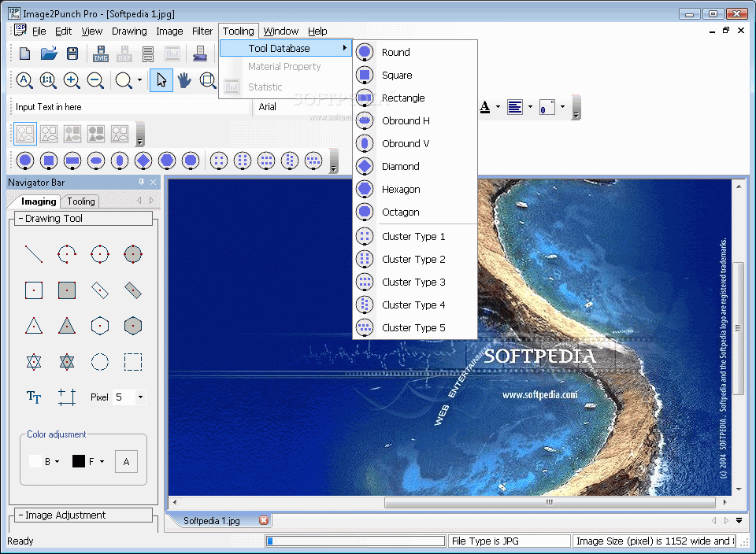
Task: Click the Save as IMG icon
Action: 101,54
